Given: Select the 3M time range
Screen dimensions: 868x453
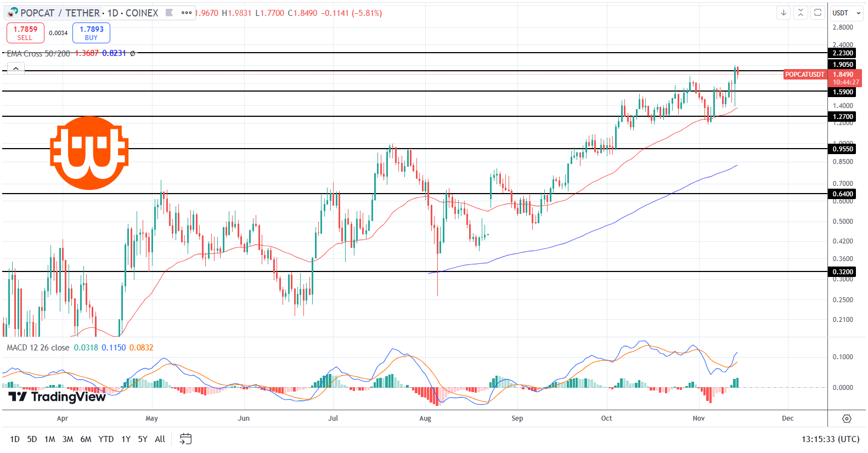Looking at the screenshot, I should pyautogui.click(x=67, y=439).
